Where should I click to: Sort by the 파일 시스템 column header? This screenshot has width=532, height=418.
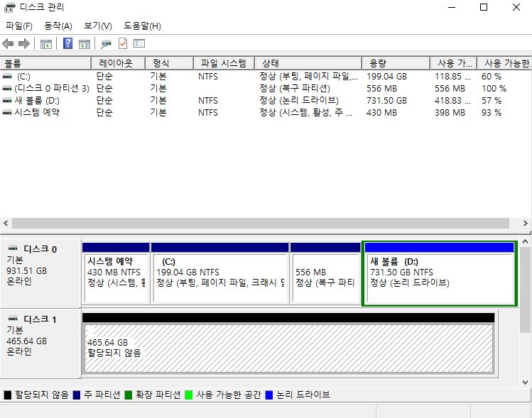pos(224,63)
